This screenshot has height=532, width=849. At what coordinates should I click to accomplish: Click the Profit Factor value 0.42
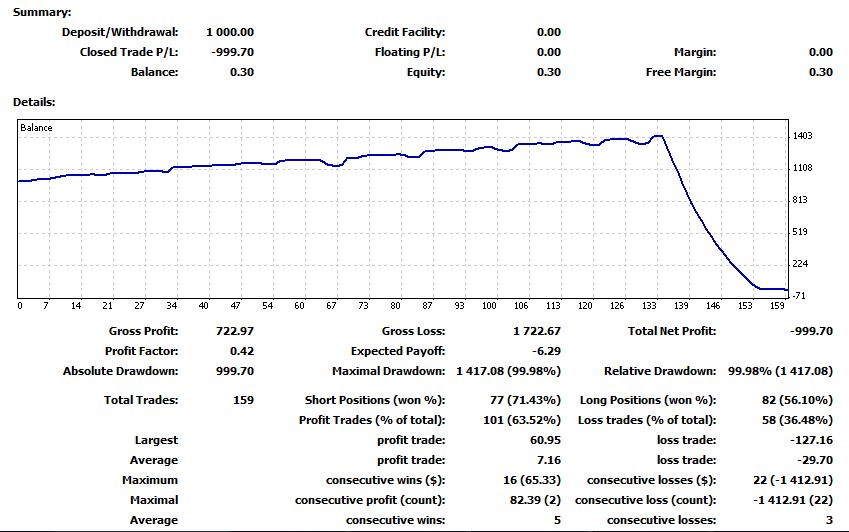(x=242, y=351)
